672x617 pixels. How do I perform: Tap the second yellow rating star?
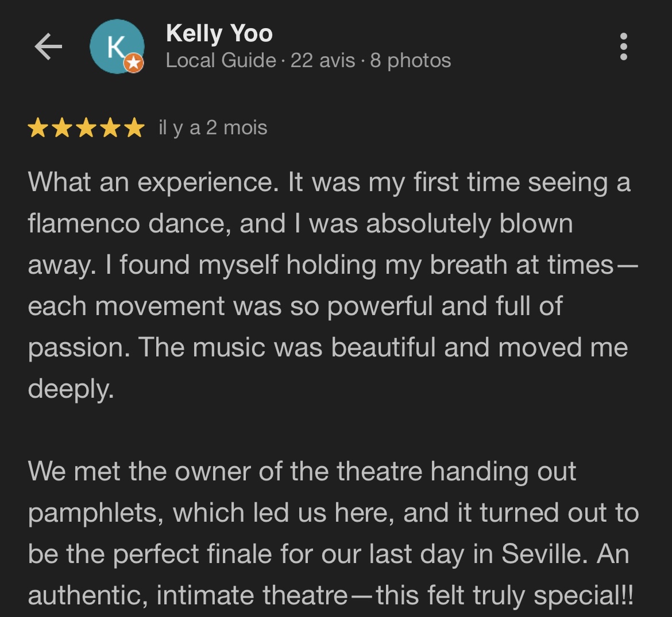62,128
